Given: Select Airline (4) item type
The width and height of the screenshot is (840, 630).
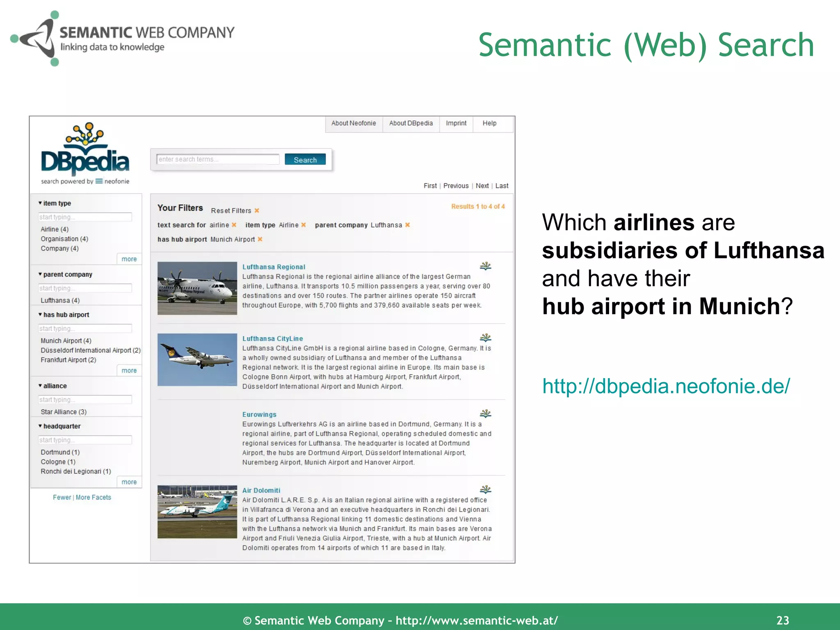Looking at the screenshot, I should [55, 229].
